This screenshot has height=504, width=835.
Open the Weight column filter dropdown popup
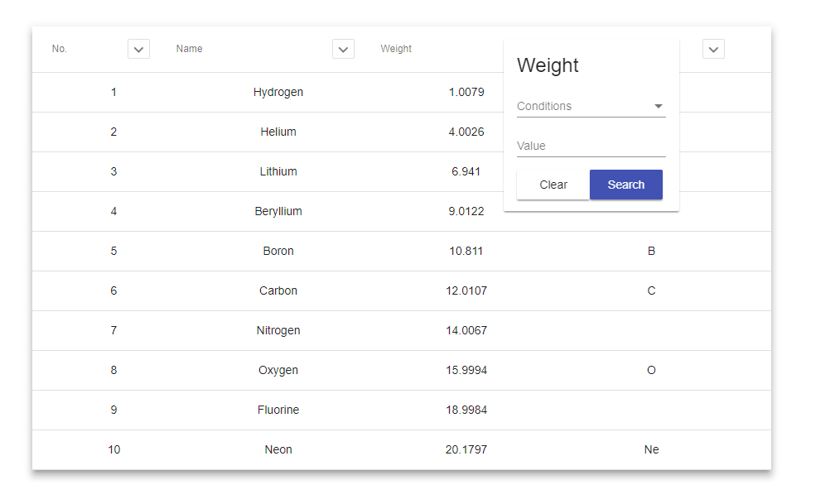point(591,124)
